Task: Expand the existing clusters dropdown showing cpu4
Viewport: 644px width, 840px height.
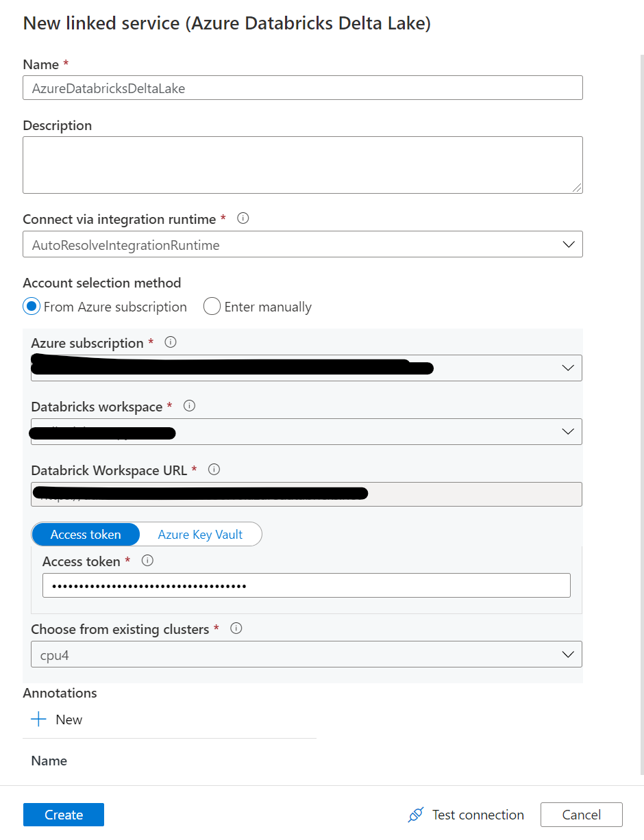Action: pos(306,654)
